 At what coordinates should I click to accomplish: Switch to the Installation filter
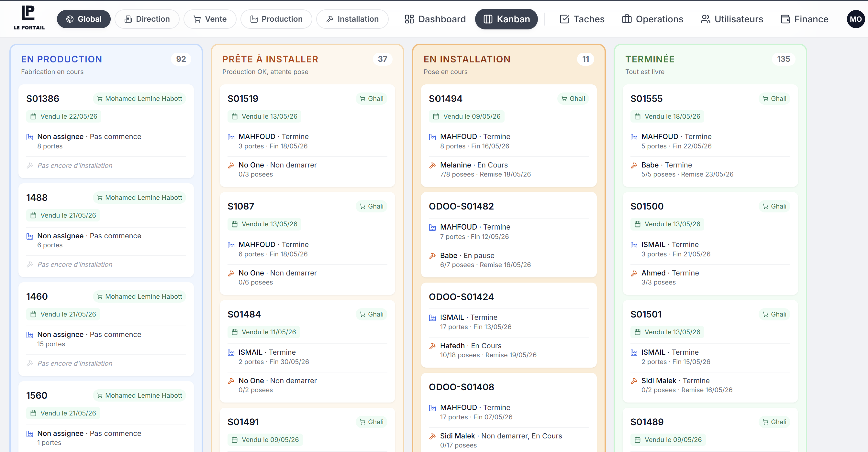click(352, 19)
